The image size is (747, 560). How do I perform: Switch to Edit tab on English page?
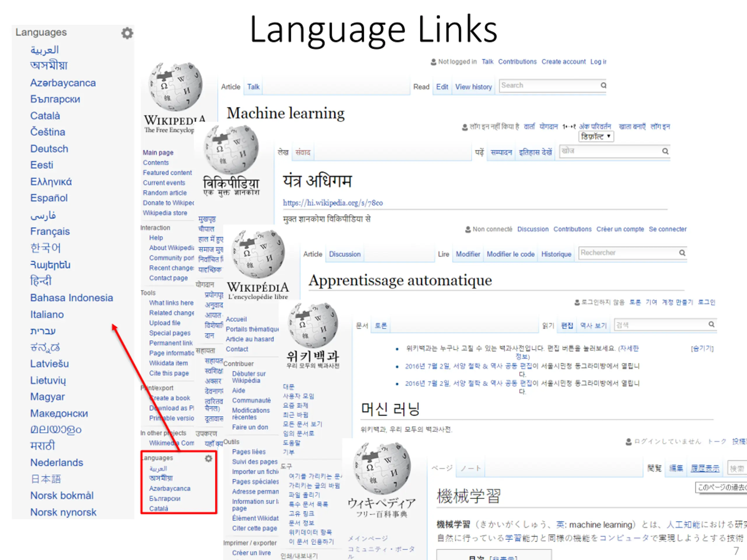[x=442, y=87]
